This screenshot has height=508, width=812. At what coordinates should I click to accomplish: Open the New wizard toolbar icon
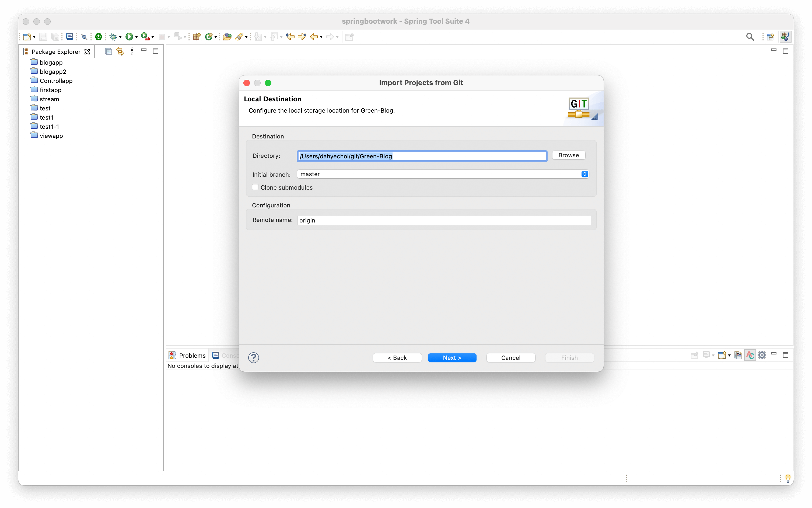(x=27, y=37)
